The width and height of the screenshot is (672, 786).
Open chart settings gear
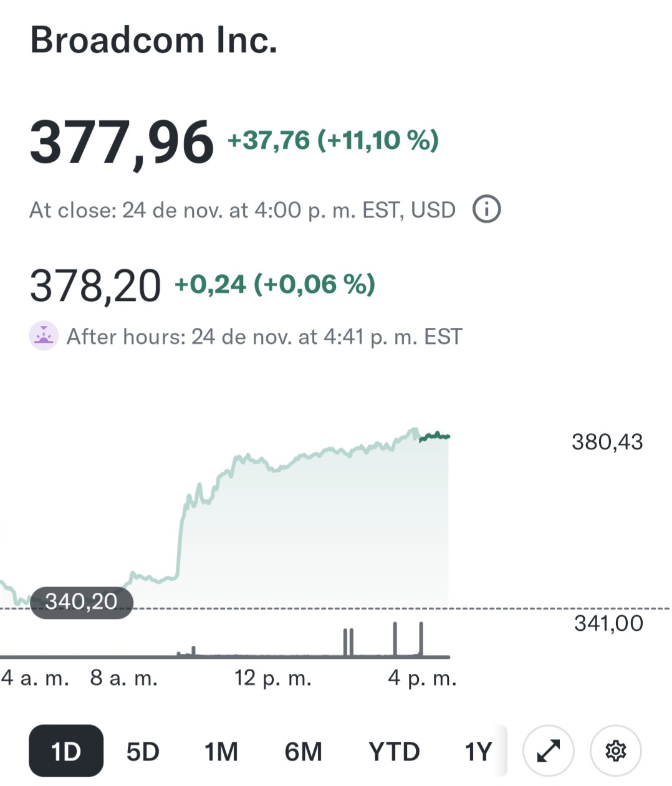pyautogui.click(x=616, y=750)
